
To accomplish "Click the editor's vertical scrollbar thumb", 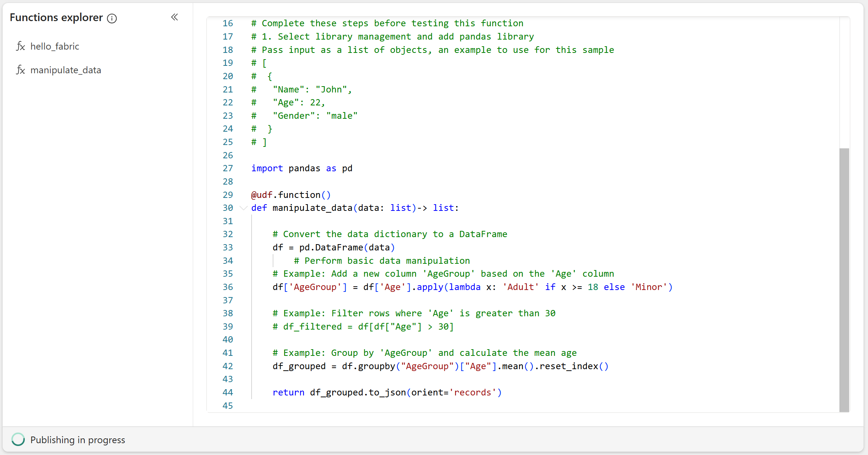I will [x=844, y=280].
